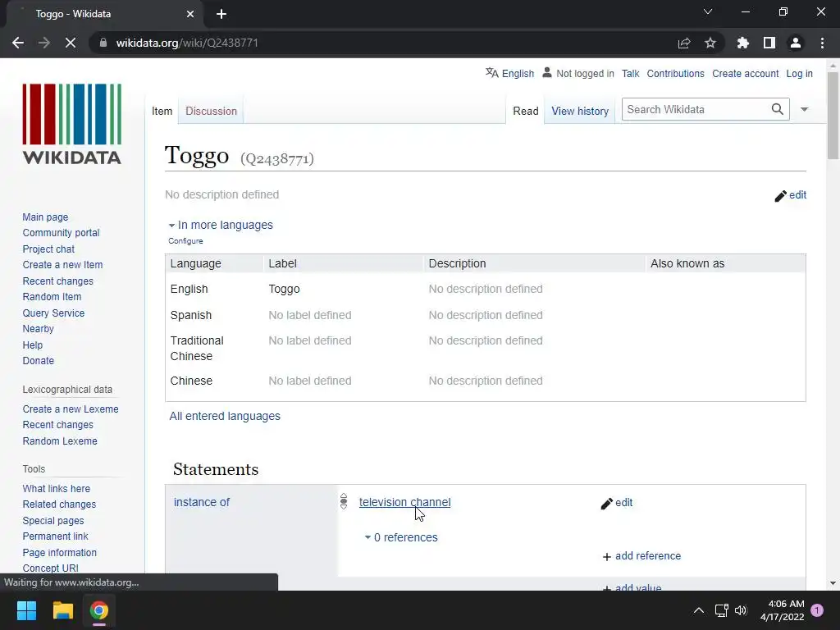Image resolution: width=840 pixels, height=630 pixels.
Task: Collapse the In more languages section
Action: (x=221, y=225)
